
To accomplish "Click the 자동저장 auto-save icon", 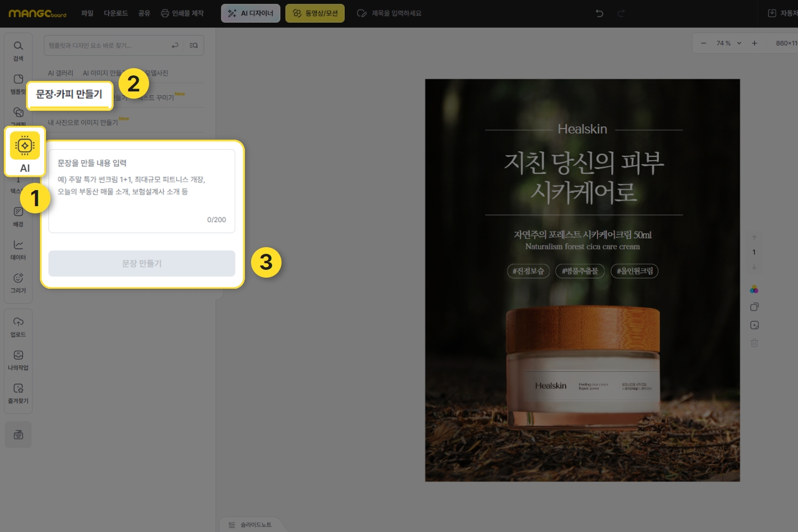I will coord(772,13).
